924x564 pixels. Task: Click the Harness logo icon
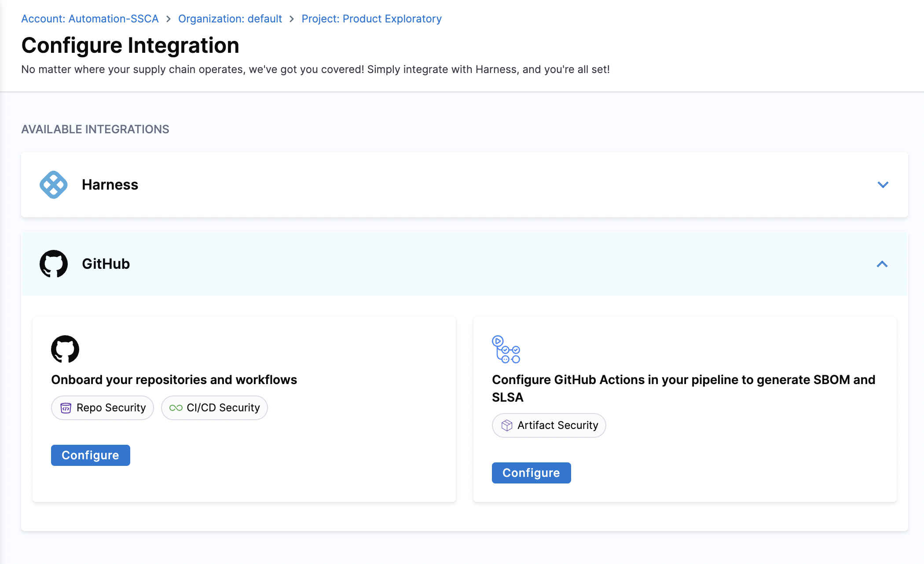click(x=53, y=185)
